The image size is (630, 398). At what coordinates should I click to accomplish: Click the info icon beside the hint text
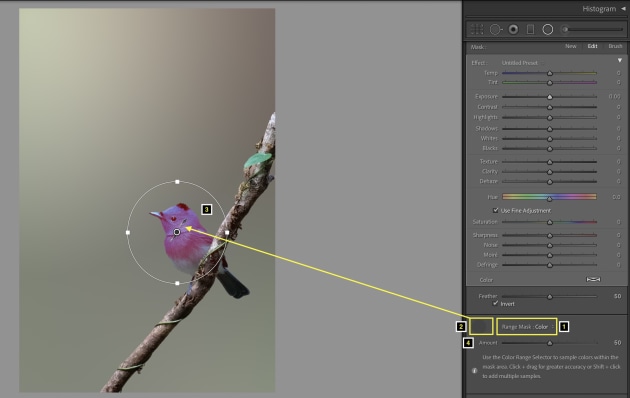click(x=475, y=370)
